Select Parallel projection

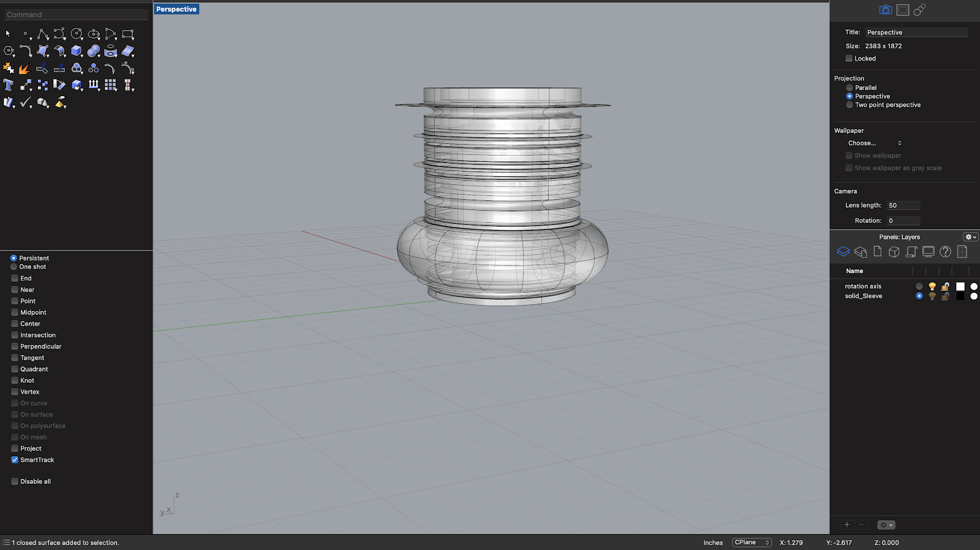[x=850, y=88]
